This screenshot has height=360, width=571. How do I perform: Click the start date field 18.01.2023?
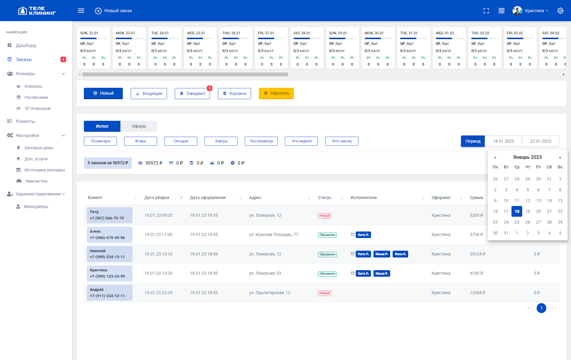pos(503,141)
